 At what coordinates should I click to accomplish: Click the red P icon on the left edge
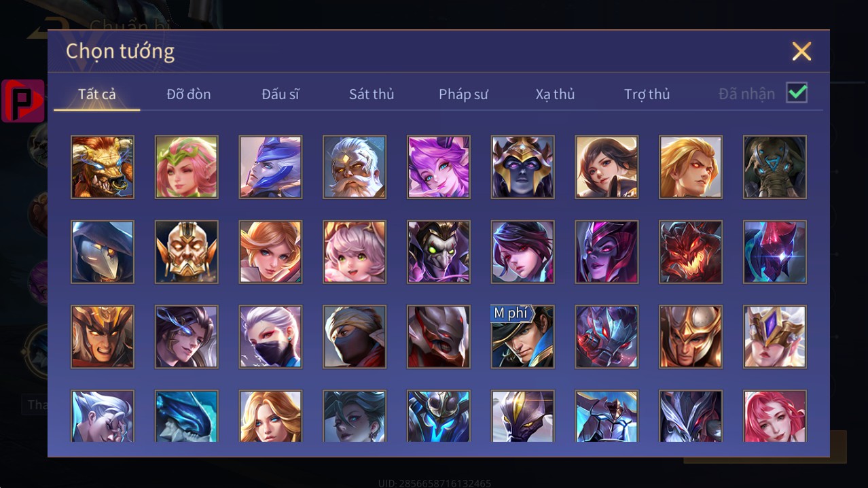[x=23, y=101]
